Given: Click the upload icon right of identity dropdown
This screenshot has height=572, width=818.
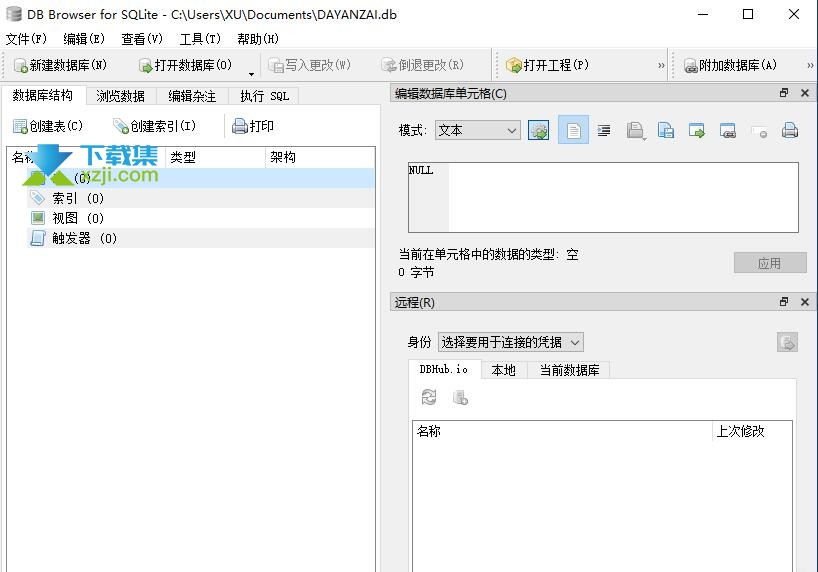Looking at the screenshot, I should [x=787, y=342].
